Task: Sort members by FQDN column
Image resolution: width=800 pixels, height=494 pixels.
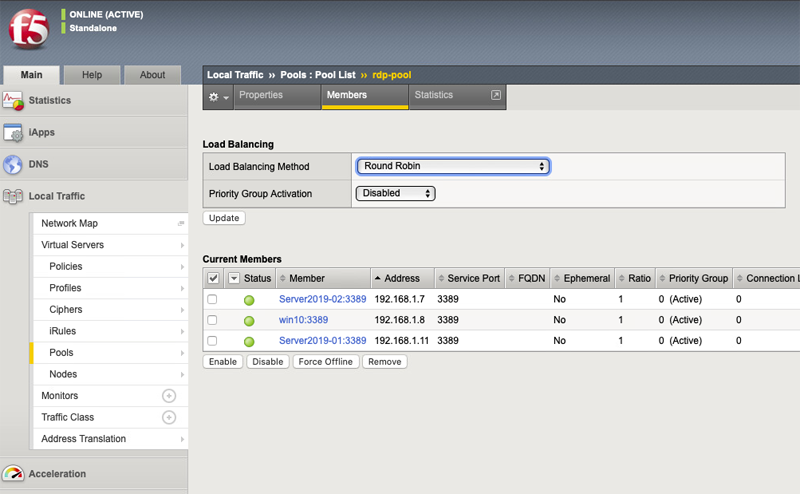Action: (x=527, y=278)
